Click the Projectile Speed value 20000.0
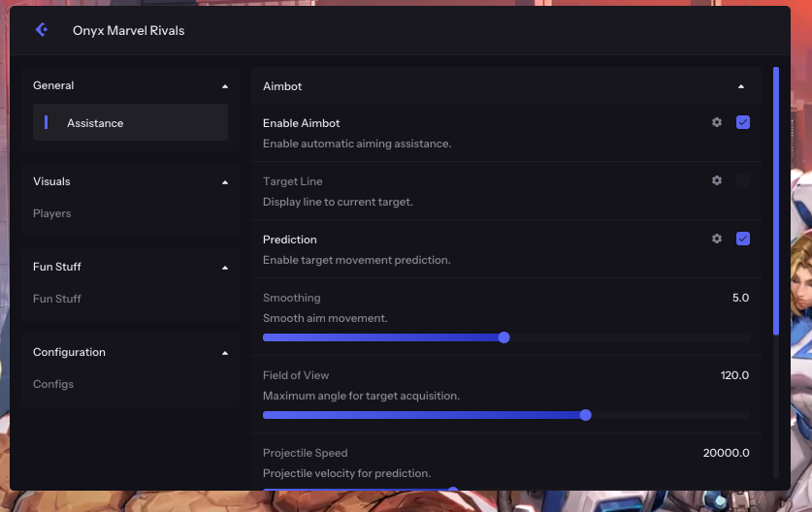 [726, 453]
